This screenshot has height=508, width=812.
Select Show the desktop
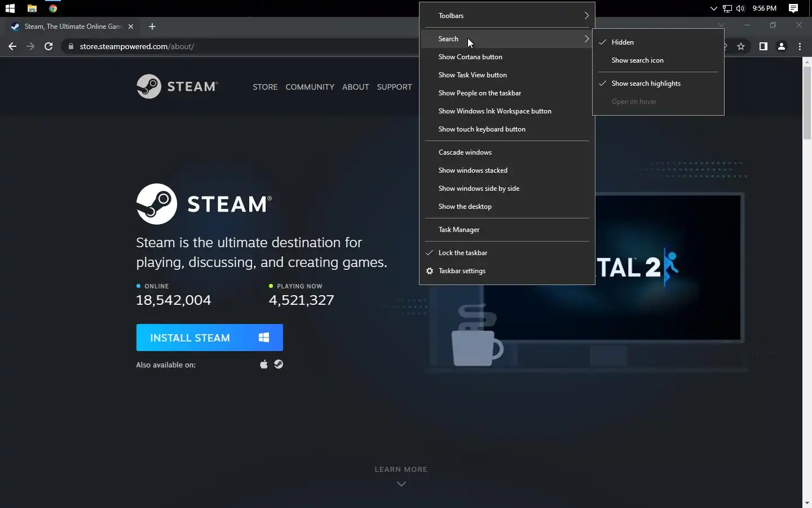pyautogui.click(x=507, y=207)
